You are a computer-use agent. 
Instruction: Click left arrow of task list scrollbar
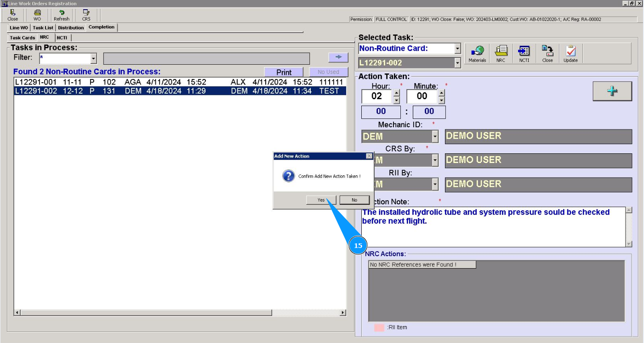pos(17,313)
